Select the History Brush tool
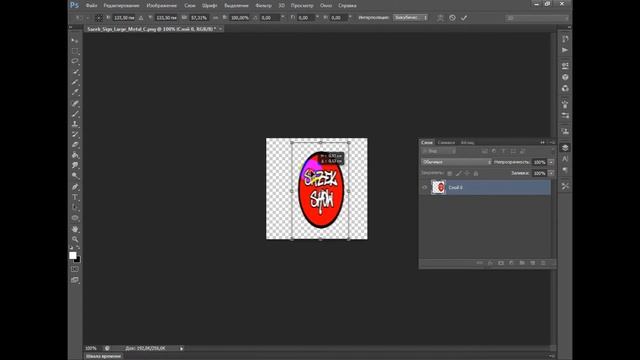640x360 pixels. point(75,134)
